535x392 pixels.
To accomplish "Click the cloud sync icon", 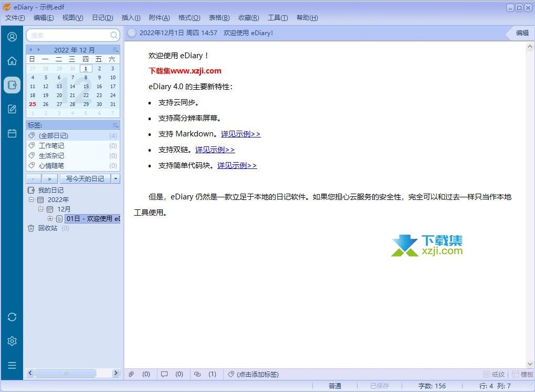I will click(x=12, y=317).
